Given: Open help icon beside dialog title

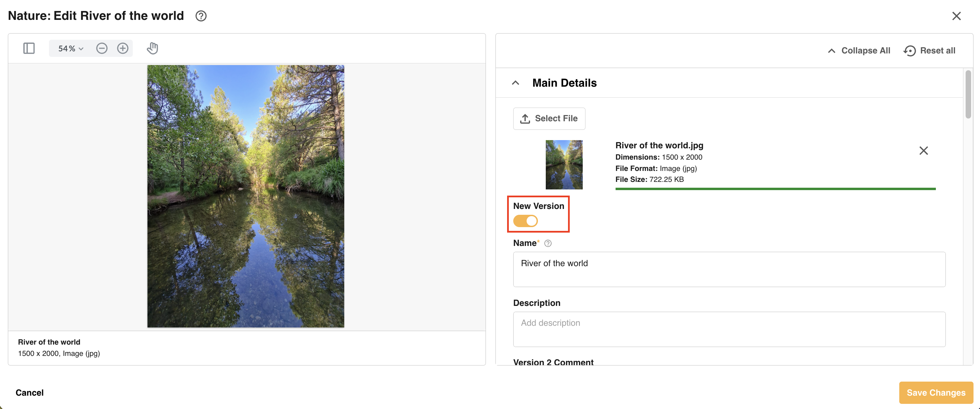Looking at the screenshot, I should click(201, 16).
